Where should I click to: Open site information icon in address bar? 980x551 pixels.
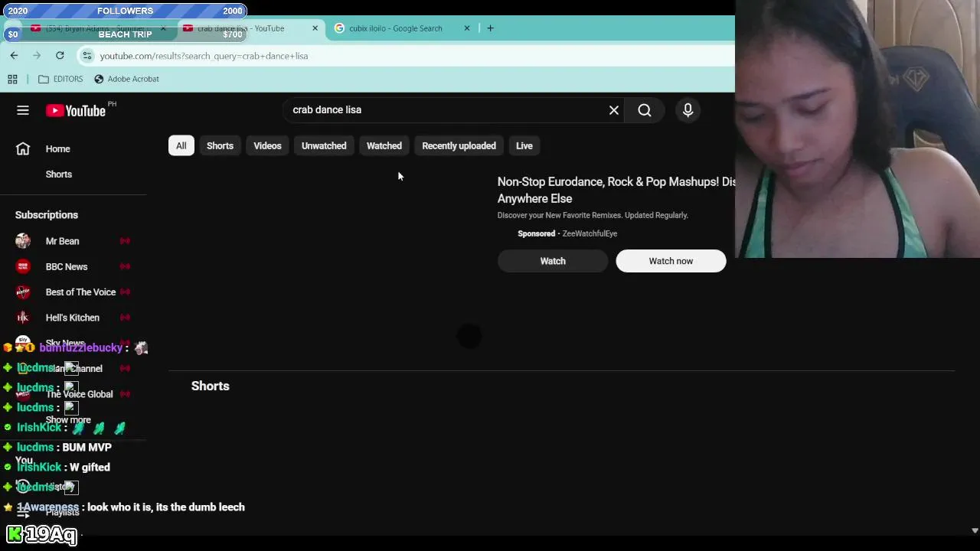[87, 56]
